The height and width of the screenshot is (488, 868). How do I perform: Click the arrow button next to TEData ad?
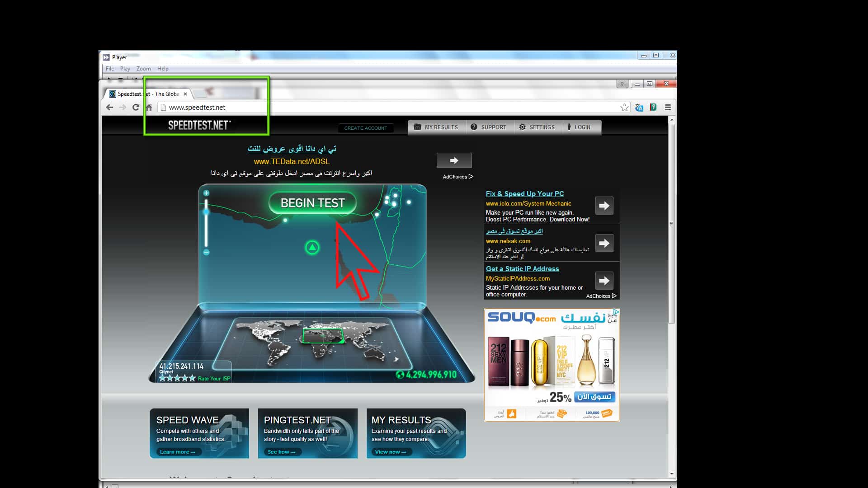tap(454, 160)
